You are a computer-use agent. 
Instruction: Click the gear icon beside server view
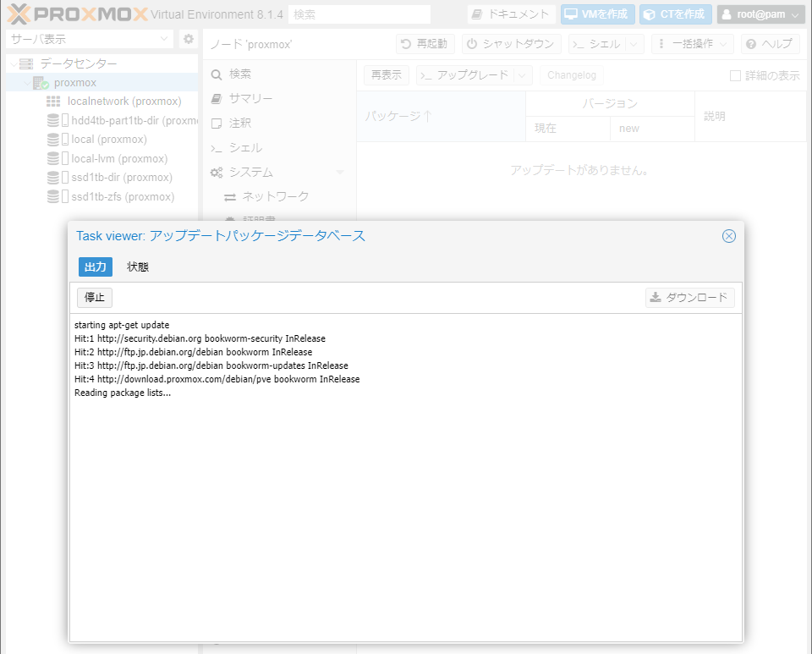(189, 39)
